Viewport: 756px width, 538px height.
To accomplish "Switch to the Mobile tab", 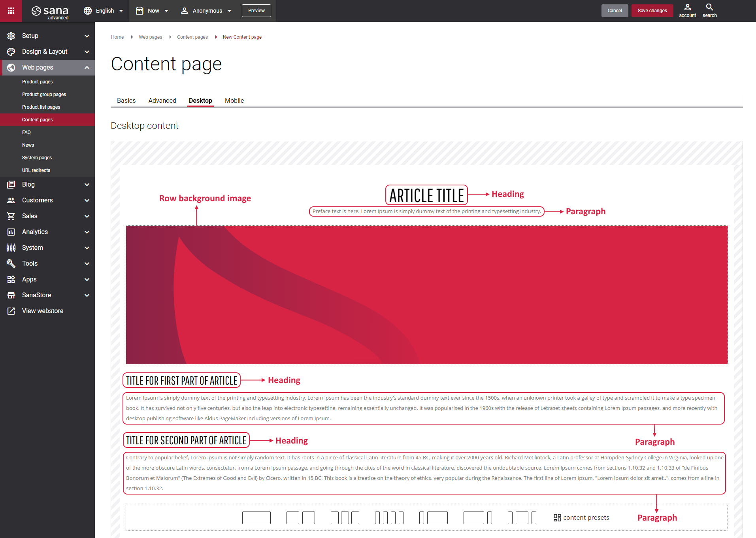I will pos(234,100).
